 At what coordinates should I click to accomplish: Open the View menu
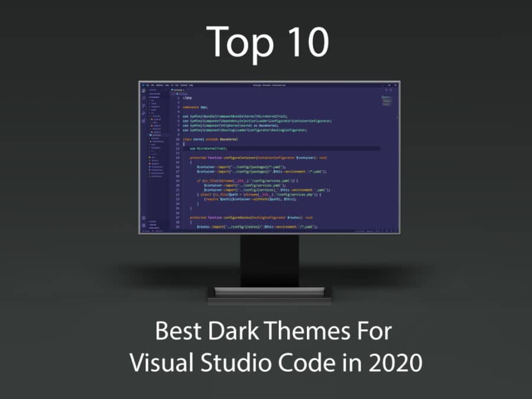point(167,85)
